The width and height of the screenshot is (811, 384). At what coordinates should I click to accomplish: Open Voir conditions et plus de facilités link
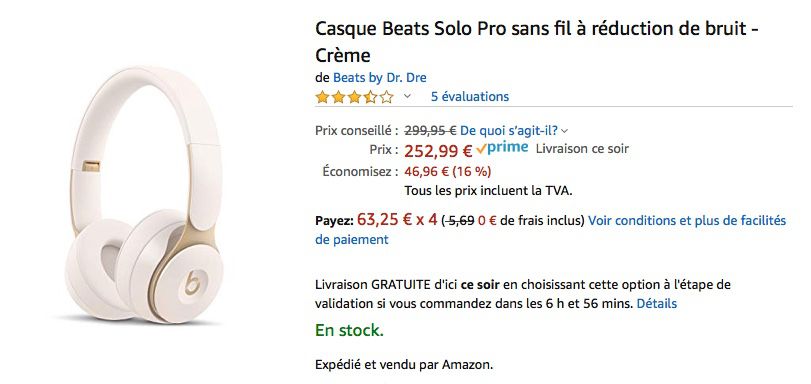(x=687, y=221)
